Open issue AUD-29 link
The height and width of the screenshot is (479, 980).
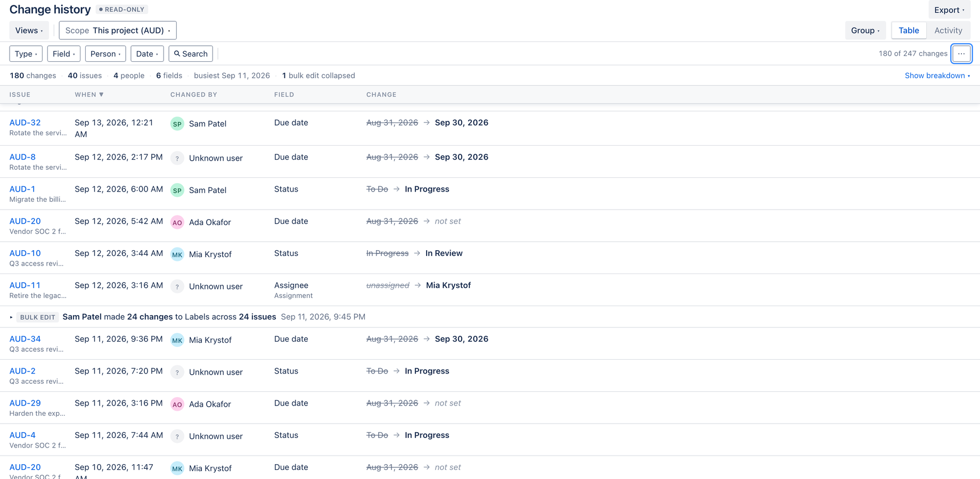[25, 403]
